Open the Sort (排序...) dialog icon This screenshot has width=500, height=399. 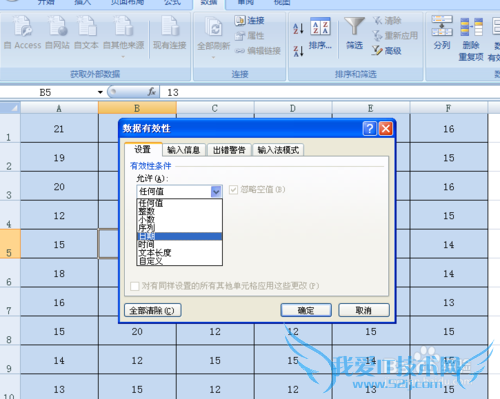[320, 33]
